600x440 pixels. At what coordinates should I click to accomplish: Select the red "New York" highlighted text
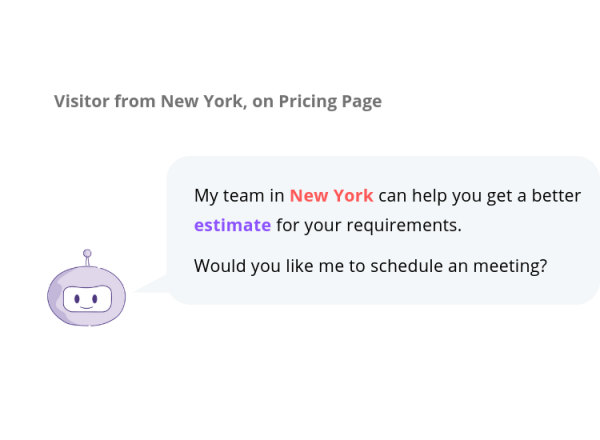coord(331,196)
